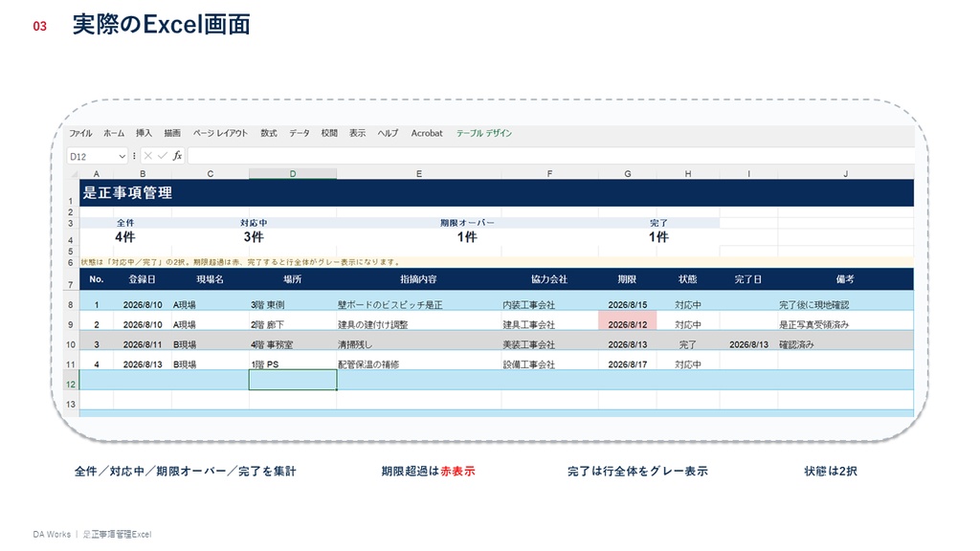The image size is (980, 551).
Task: Click the formula bar cancel X icon
Action: point(148,156)
